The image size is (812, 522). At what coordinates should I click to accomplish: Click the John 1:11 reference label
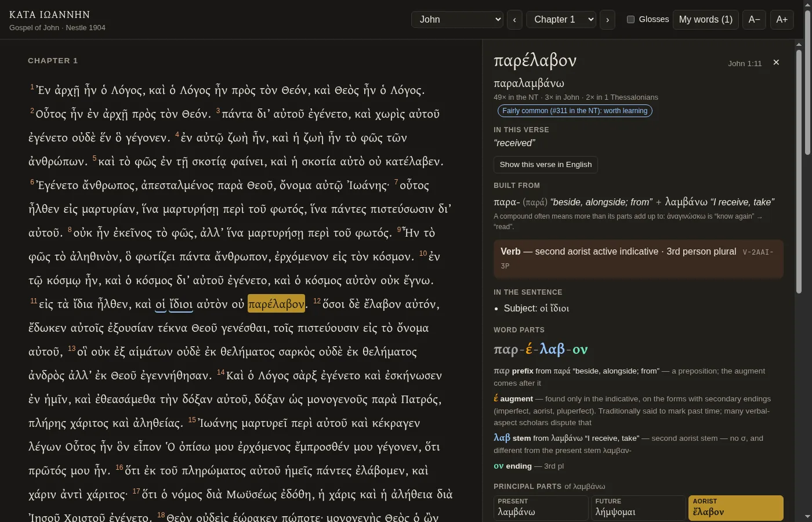point(745,64)
